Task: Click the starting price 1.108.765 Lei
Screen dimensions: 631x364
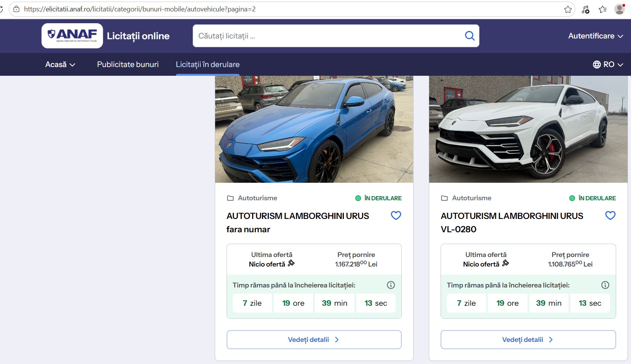Action: pos(570,264)
